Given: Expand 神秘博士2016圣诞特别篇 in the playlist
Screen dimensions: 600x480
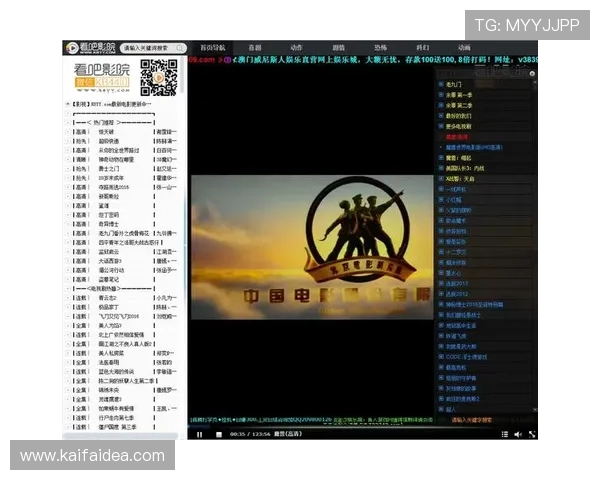Looking at the screenshot, I should (x=440, y=304).
